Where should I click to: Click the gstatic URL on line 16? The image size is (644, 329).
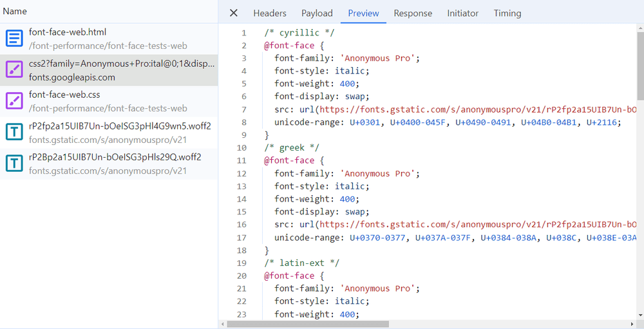click(x=478, y=224)
